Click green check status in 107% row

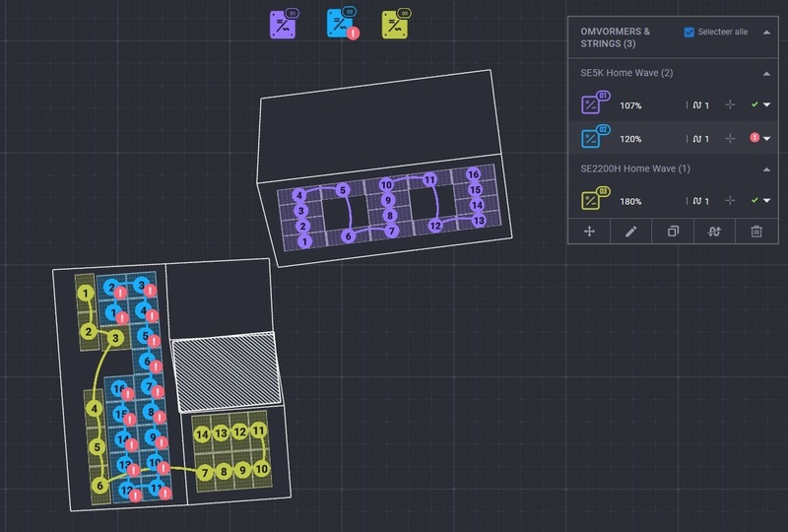point(755,104)
